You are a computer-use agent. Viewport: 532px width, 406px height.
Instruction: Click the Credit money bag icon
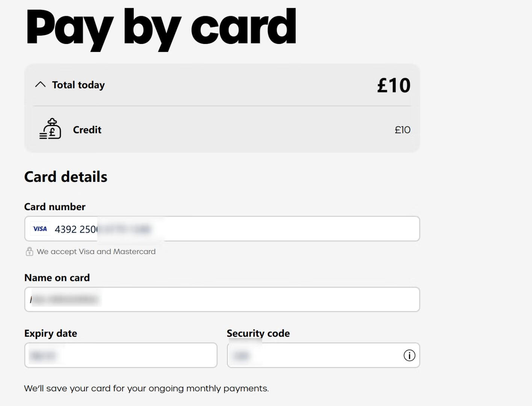[x=50, y=129]
